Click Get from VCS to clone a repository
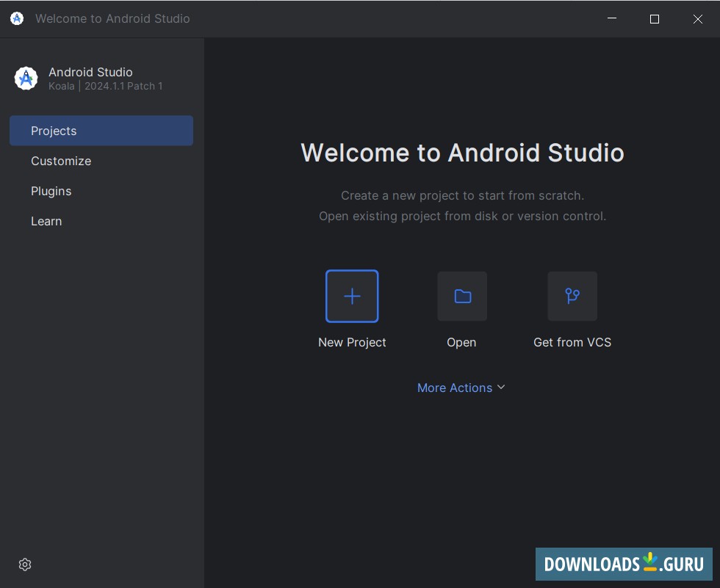This screenshot has height=588, width=720. [x=572, y=308]
